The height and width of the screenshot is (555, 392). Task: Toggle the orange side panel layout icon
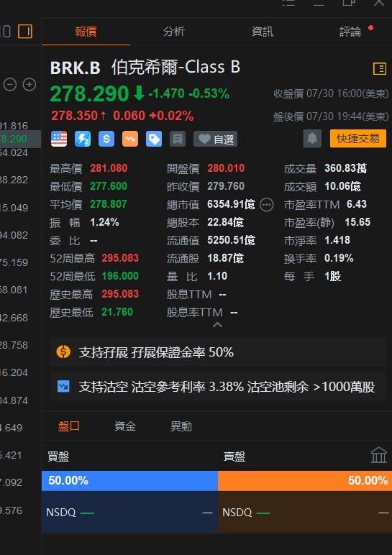click(25, 32)
